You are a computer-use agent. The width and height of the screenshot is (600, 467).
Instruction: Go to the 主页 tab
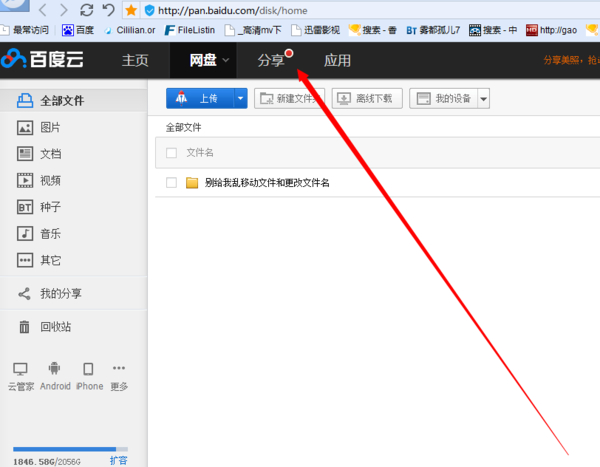[x=135, y=60]
